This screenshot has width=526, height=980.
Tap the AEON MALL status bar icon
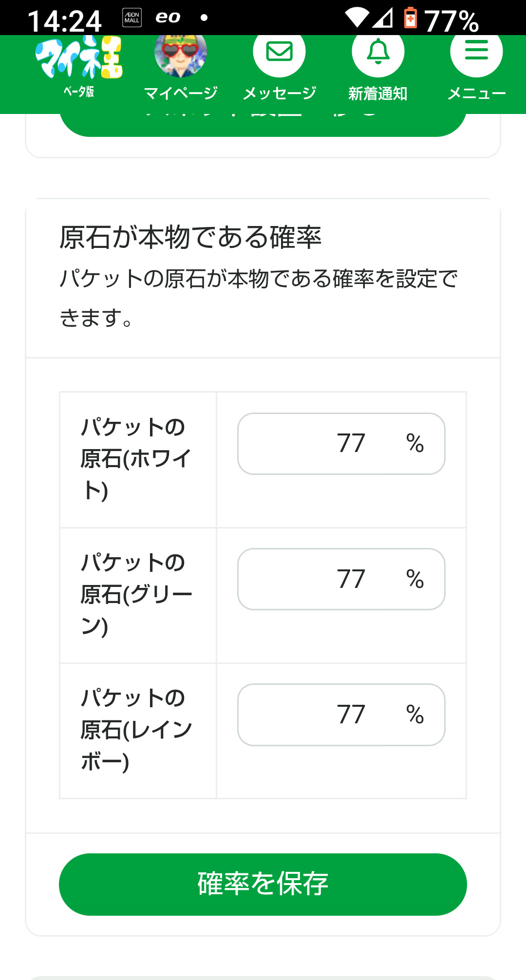click(132, 18)
